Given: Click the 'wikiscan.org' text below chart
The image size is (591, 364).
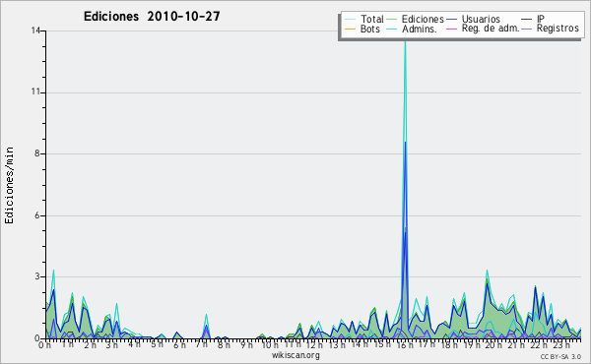Looking at the screenshot, I should pyautogui.click(x=295, y=355).
